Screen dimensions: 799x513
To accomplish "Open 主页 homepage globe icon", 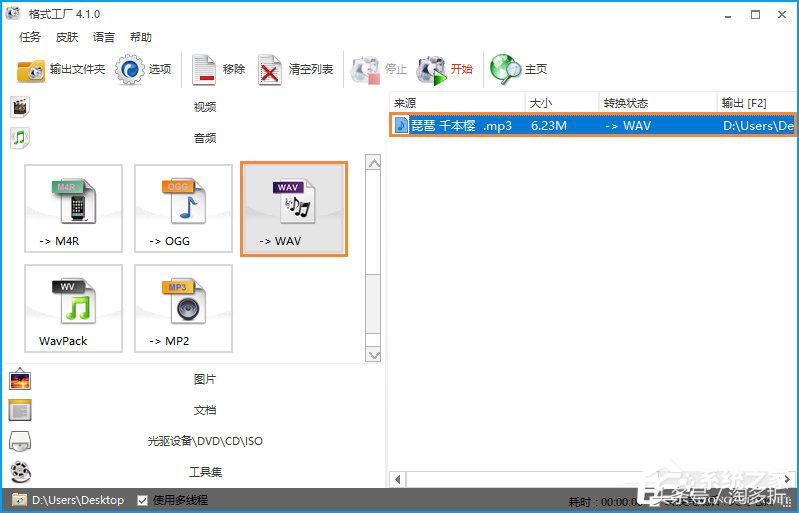I will point(505,69).
